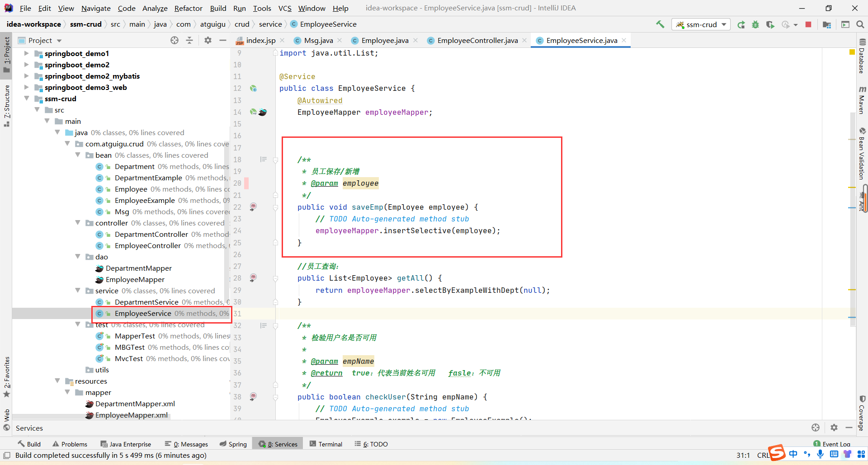Click the insertSelective call in the editor
Screen dimensions: 868x465
(x=417, y=230)
